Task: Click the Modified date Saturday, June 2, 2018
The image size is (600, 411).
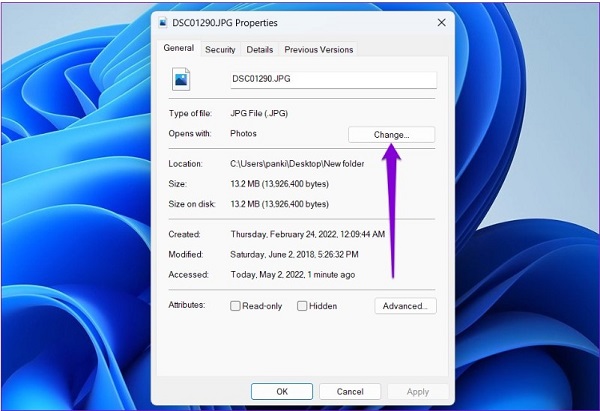Action: click(294, 254)
